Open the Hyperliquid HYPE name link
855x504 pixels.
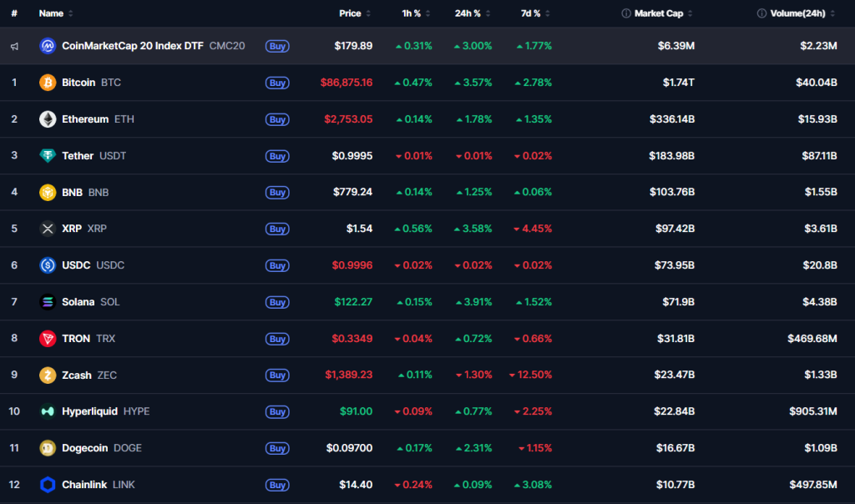(106, 411)
